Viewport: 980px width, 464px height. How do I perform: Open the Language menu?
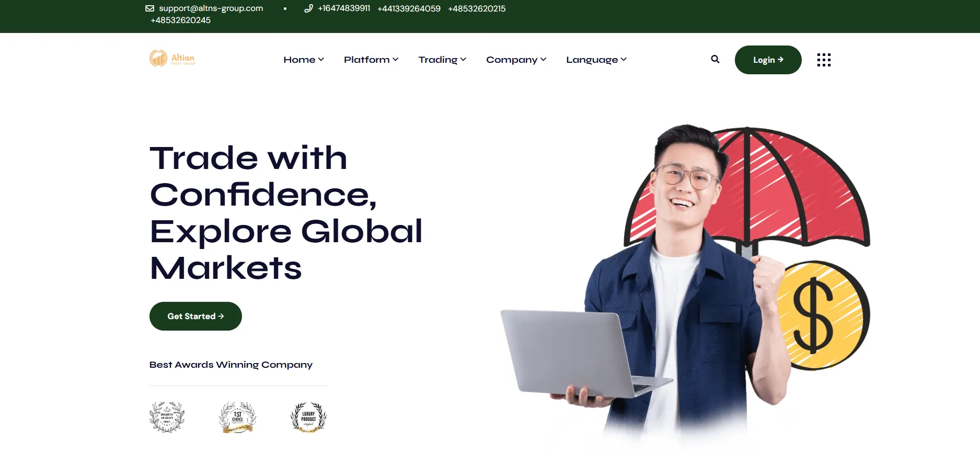coord(596,60)
